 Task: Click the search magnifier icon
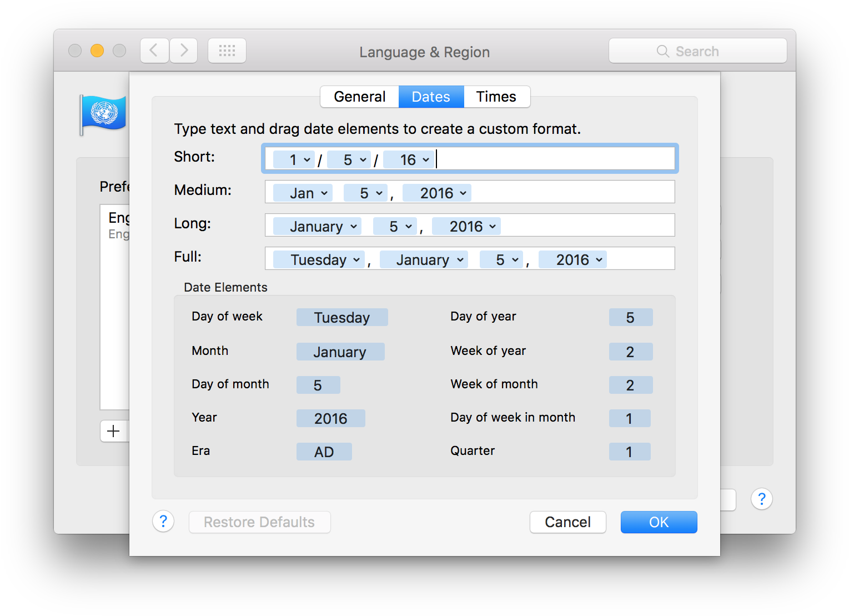tap(662, 52)
